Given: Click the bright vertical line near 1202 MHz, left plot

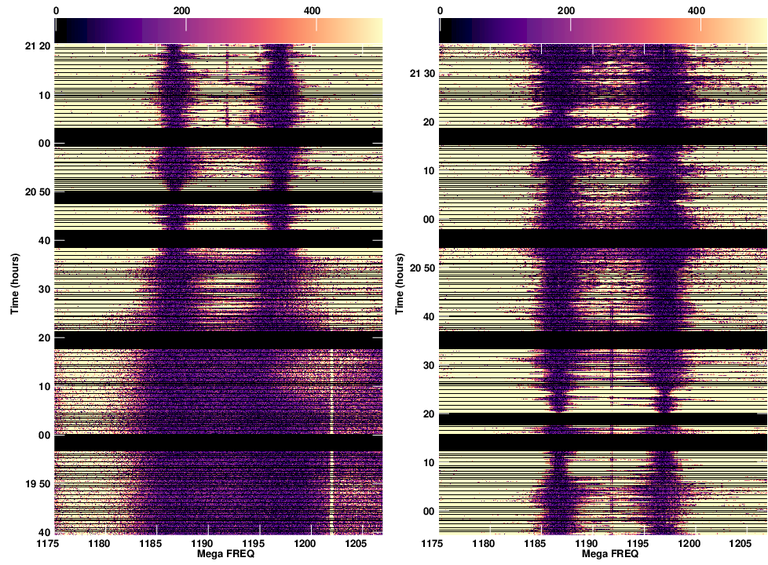Looking at the screenshot, I should click(x=331, y=400).
